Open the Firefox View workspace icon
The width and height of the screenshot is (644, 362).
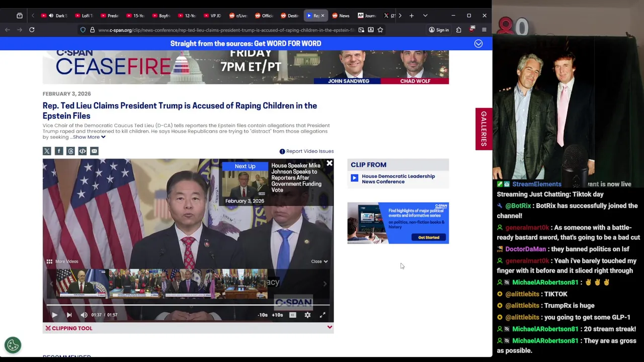point(20,16)
